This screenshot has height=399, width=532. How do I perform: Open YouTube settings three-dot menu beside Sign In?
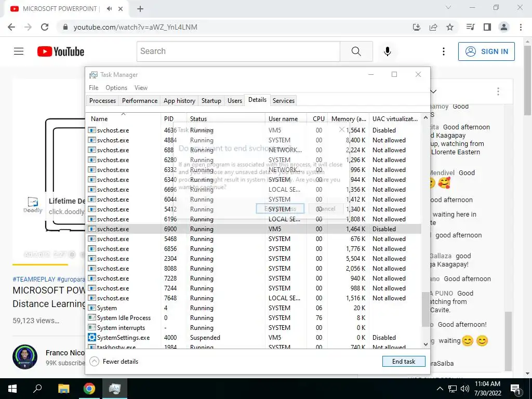click(x=444, y=51)
